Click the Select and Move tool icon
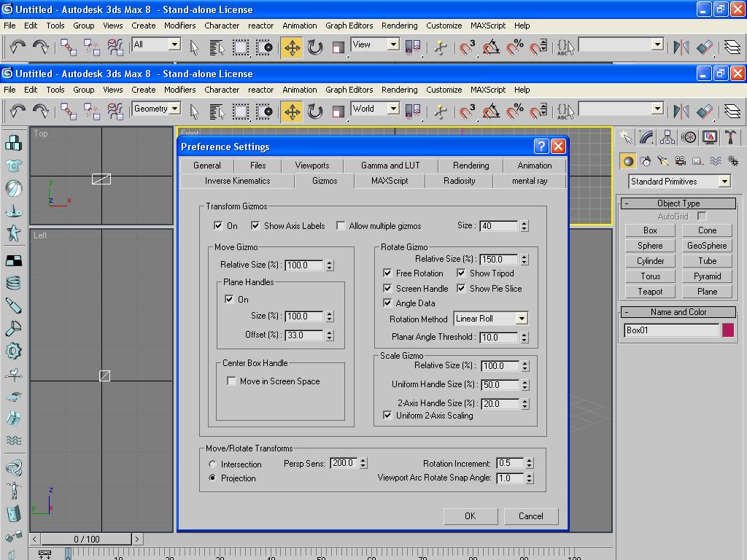The image size is (747, 560). [x=292, y=111]
